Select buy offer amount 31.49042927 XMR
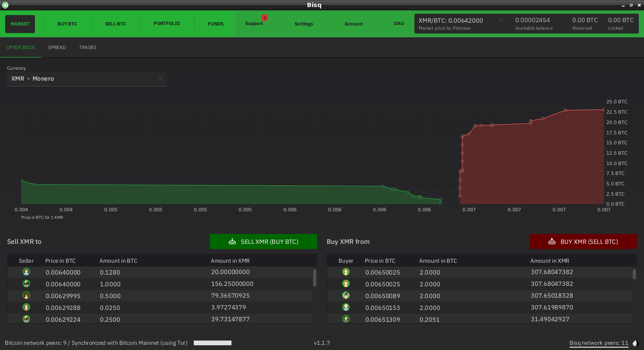This screenshot has width=644, height=350. pyautogui.click(x=550, y=319)
